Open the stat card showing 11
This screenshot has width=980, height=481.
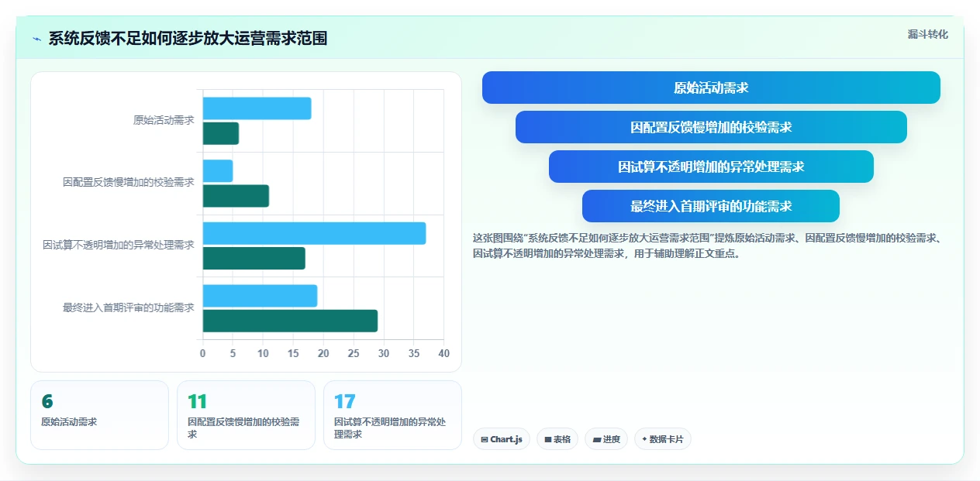pyautogui.click(x=246, y=415)
